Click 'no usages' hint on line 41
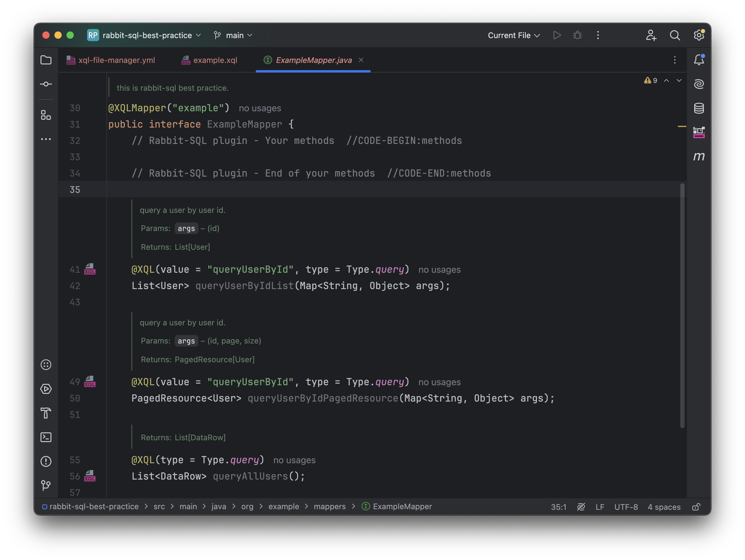 (439, 270)
